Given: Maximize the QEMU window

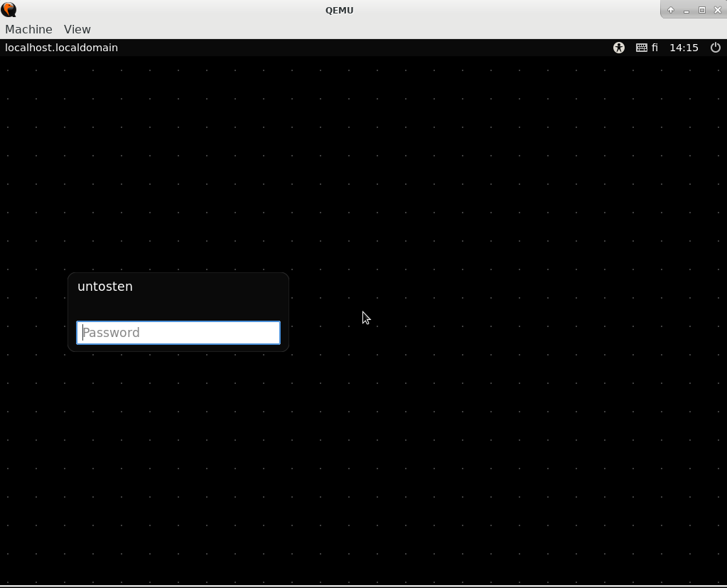Looking at the screenshot, I should click(x=702, y=10).
